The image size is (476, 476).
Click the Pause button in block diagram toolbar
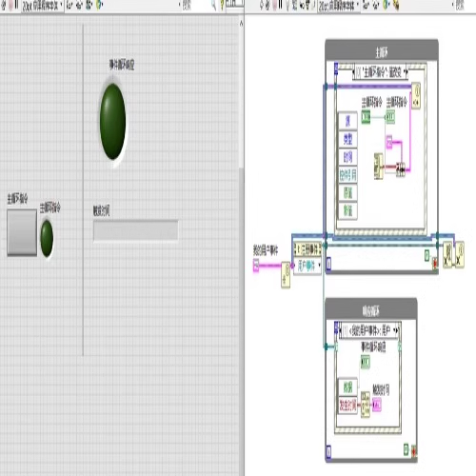point(280,5)
